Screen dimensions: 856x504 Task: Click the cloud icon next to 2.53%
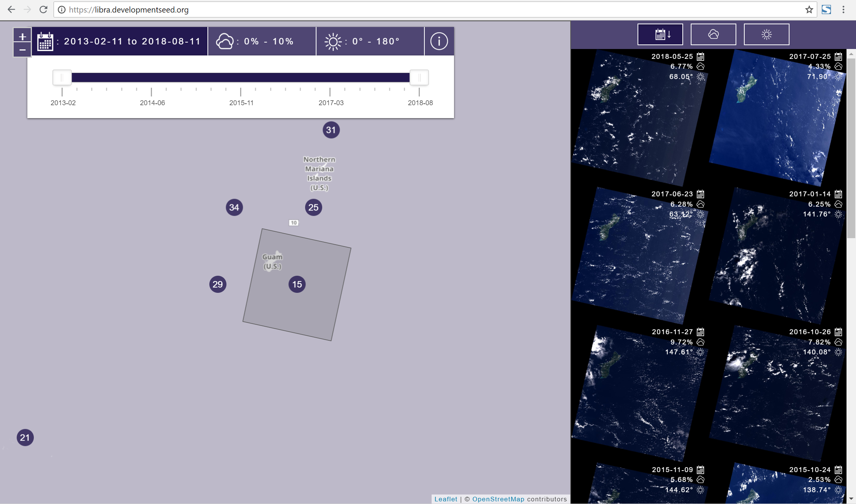point(838,480)
